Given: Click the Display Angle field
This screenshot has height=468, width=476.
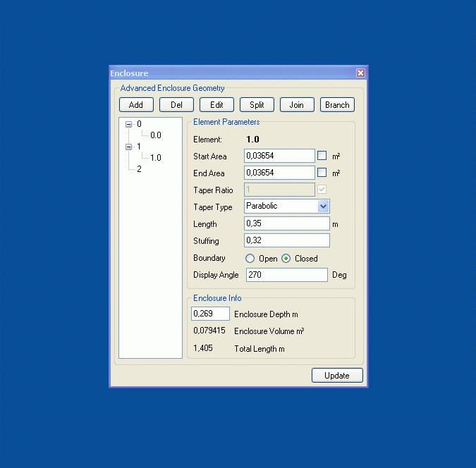Looking at the screenshot, I should (x=287, y=275).
